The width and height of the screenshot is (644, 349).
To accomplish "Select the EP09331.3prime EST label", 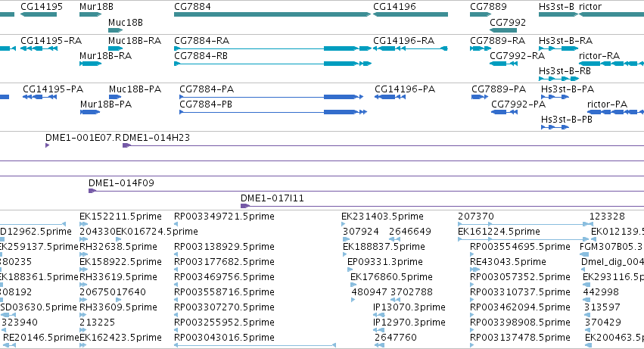I will click(x=385, y=262).
